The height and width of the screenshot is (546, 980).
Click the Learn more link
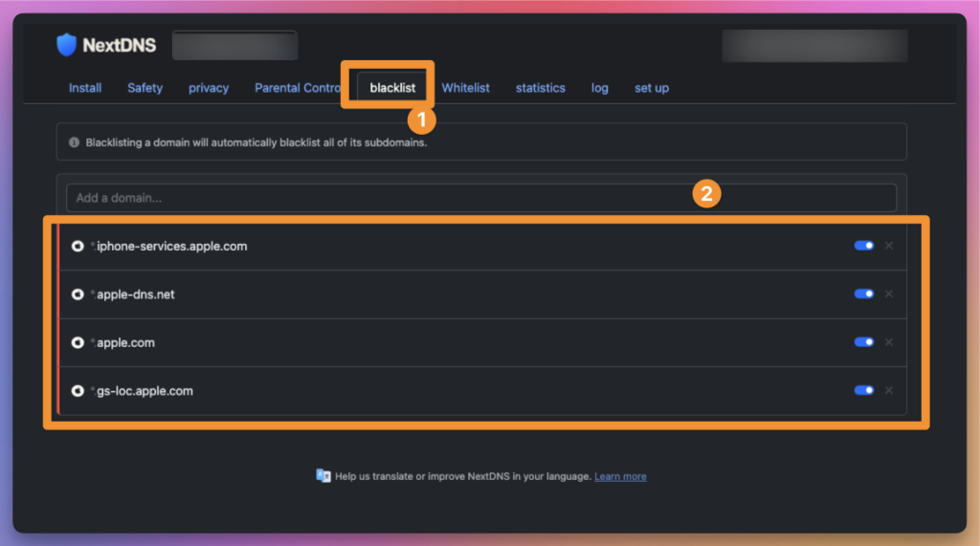click(620, 476)
